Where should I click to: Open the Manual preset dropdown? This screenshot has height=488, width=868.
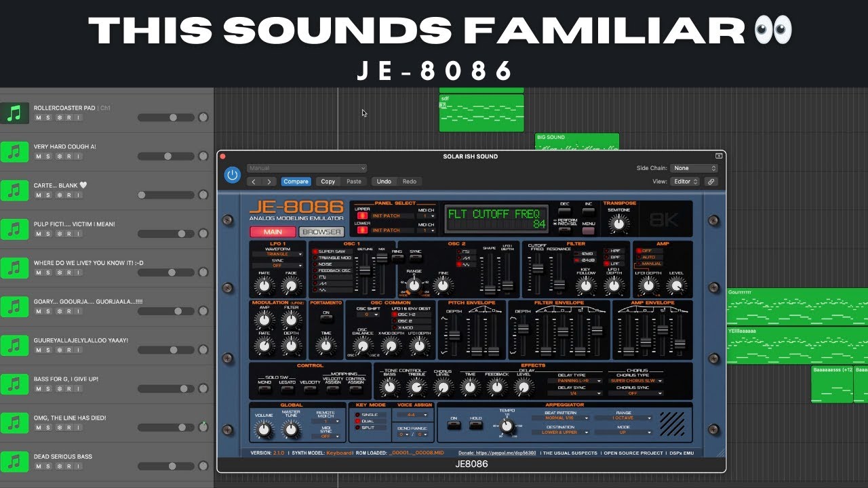click(306, 168)
